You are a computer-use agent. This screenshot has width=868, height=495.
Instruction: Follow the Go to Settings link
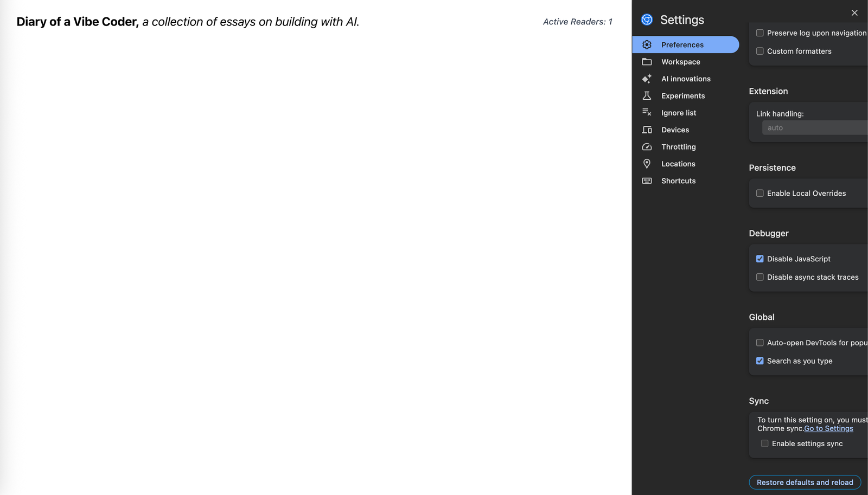tap(828, 429)
